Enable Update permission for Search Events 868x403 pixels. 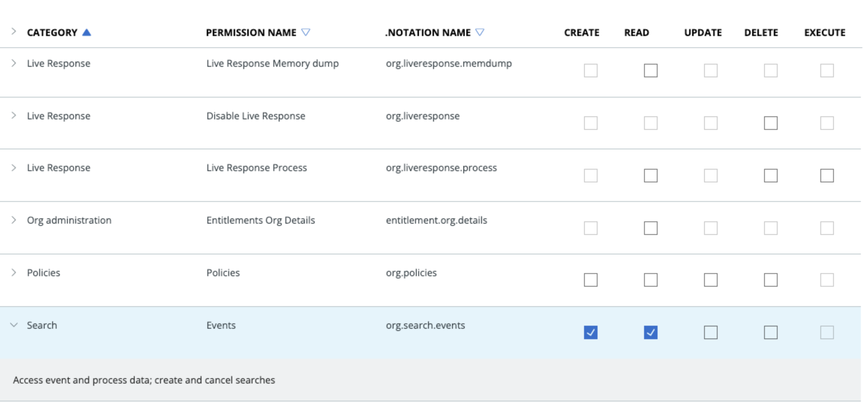click(x=710, y=332)
